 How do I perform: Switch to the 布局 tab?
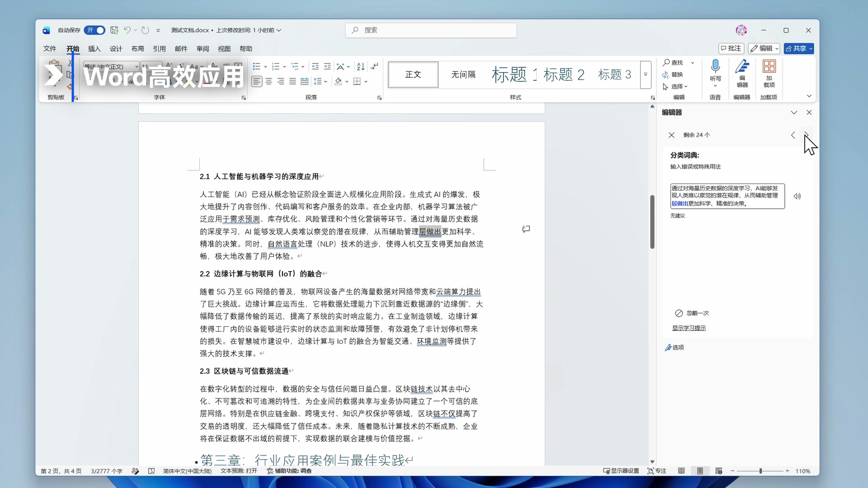[x=138, y=49]
